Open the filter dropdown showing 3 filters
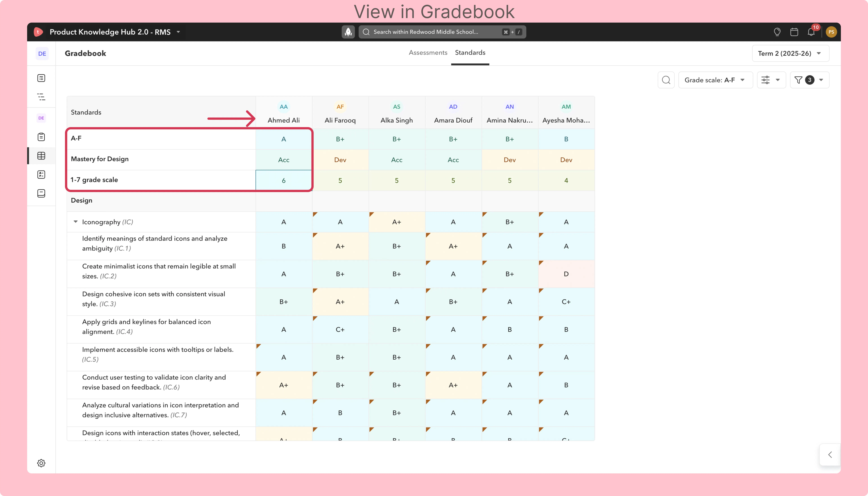Viewport: 868px width, 496px height. (x=809, y=80)
